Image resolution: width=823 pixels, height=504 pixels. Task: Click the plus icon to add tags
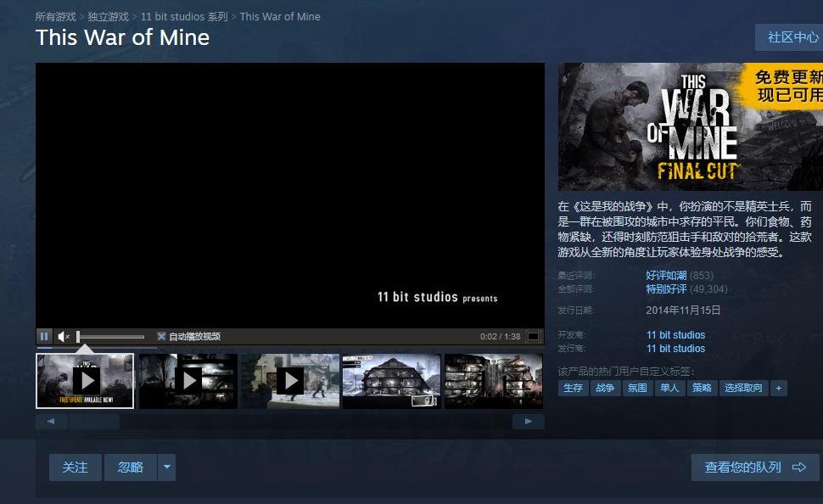(778, 388)
